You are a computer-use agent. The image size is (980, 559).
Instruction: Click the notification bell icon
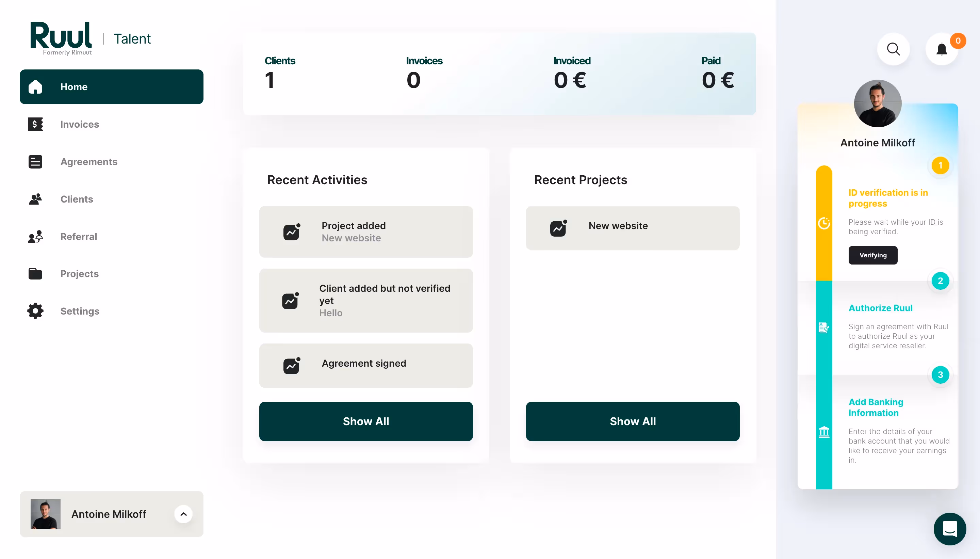click(x=942, y=49)
